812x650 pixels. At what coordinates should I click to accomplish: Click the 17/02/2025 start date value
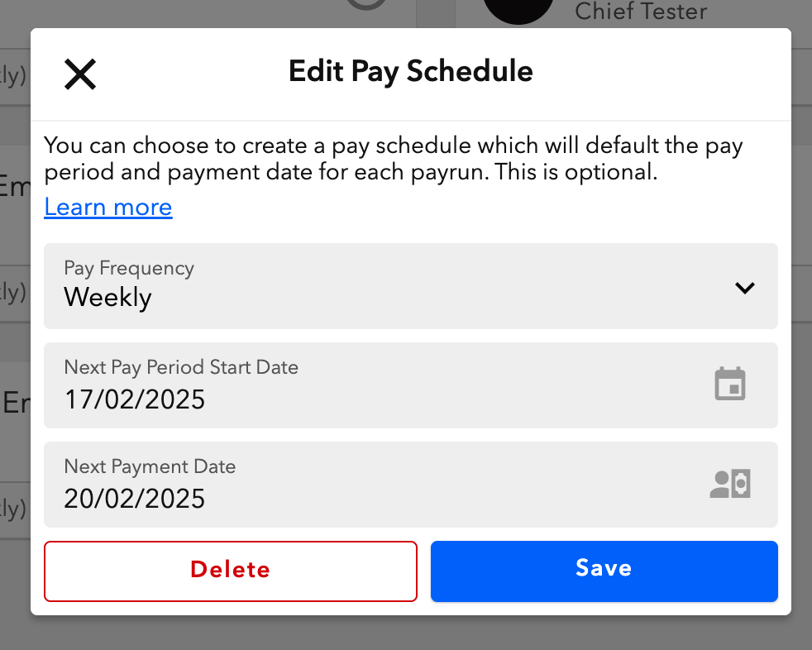point(135,399)
